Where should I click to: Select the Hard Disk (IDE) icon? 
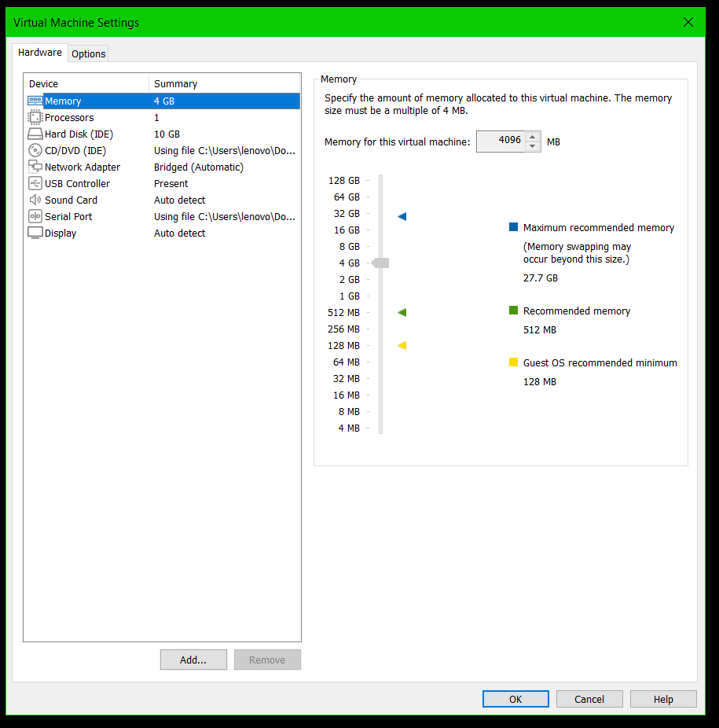click(35, 134)
